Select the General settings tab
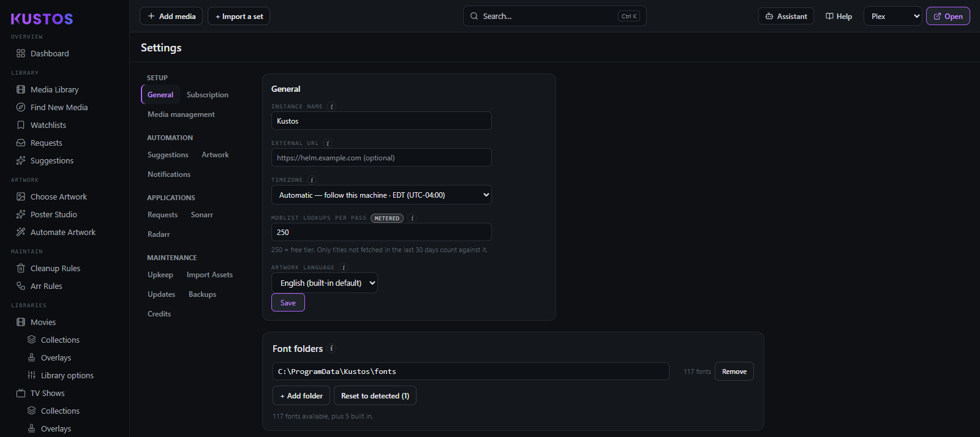The image size is (980, 437). pos(160,95)
